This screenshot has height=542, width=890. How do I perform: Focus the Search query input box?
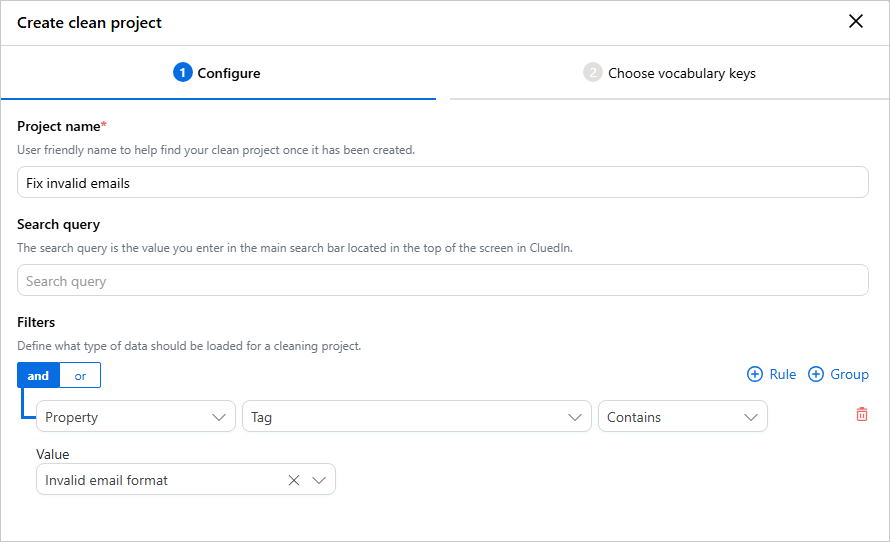(x=443, y=280)
